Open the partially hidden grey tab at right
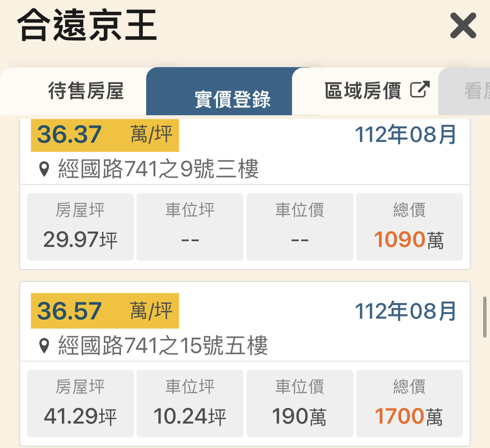Screen dimensions: 490x448 point(473,92)
